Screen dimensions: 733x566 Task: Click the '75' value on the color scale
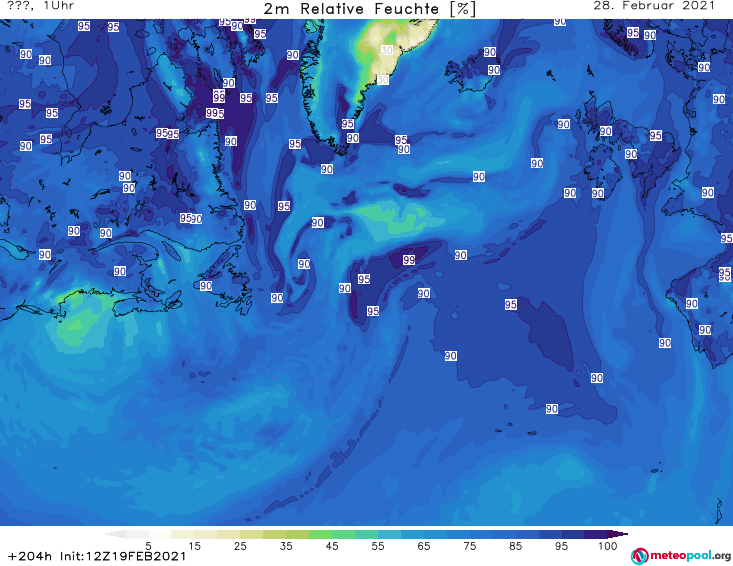[469, 546]
